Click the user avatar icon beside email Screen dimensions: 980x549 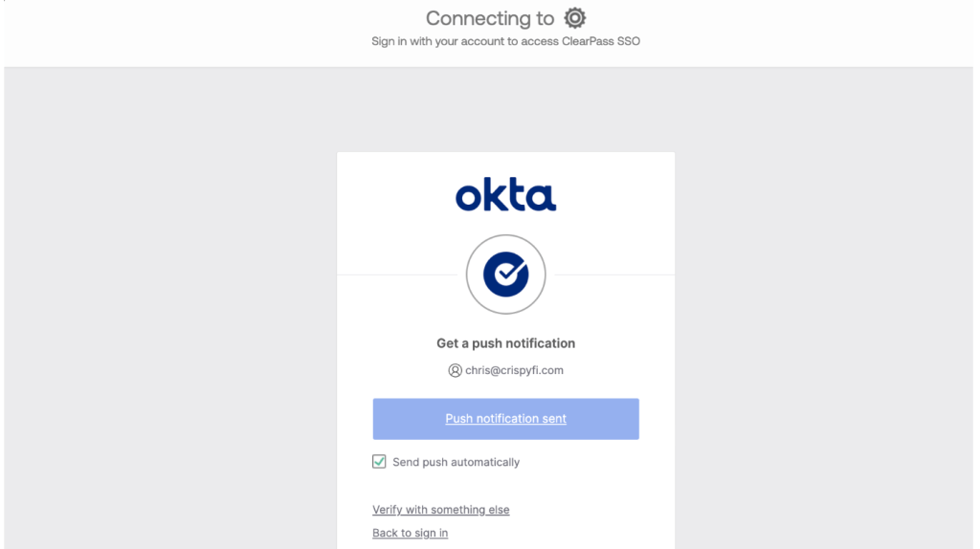456,370
